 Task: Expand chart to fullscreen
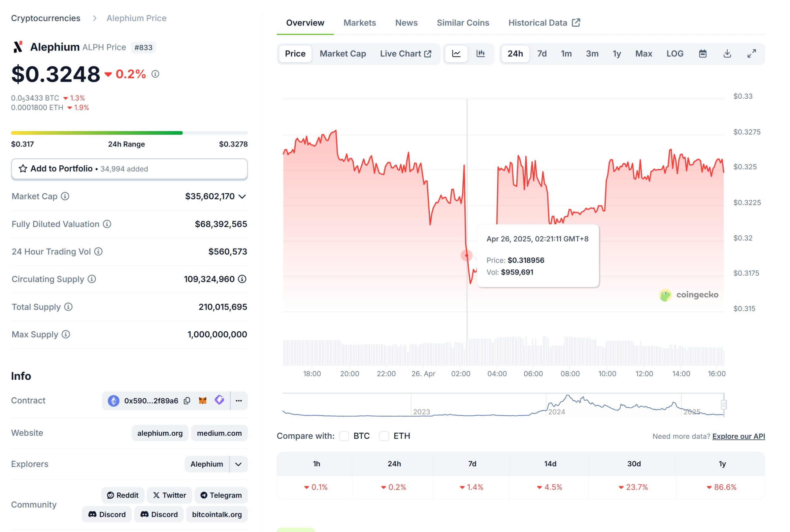pos(751,54)
